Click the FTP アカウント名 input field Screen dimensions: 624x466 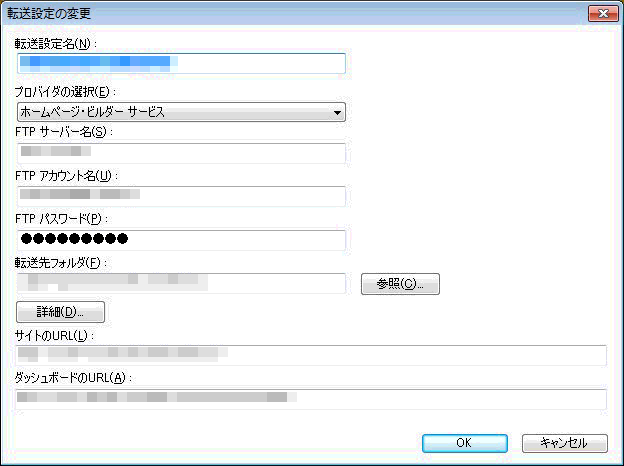coord(181,196)
